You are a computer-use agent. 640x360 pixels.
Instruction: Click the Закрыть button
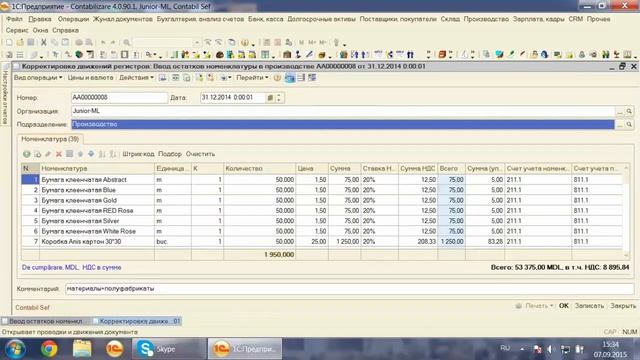tap(623, 306)
